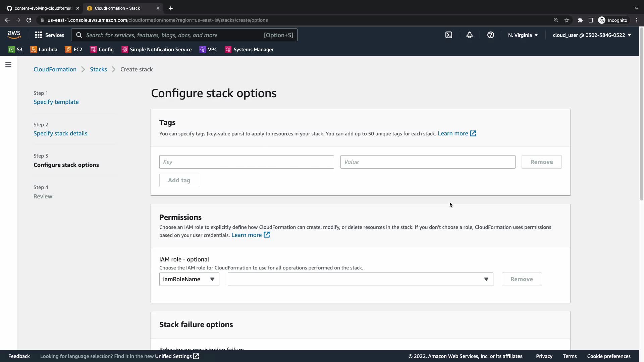The width and height of the screenshot is (644, 362).
Task: Click the AWS services search box
Action: pos(184,35)
